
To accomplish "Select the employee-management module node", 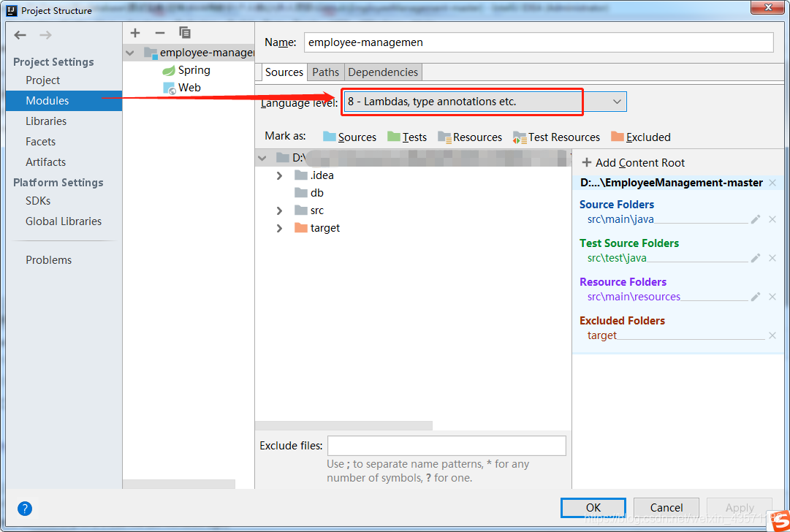I will click(189, 53).
